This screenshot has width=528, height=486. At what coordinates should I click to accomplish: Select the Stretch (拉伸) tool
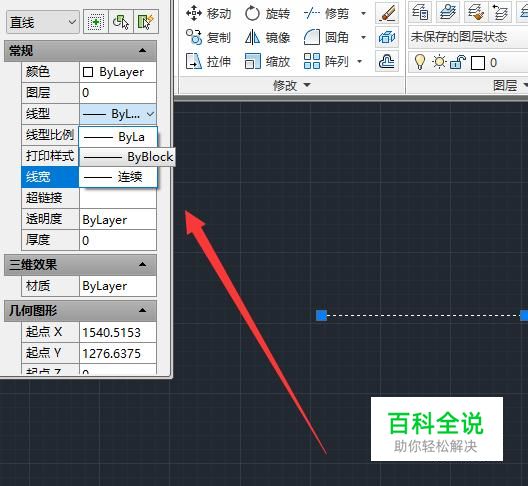208,61
